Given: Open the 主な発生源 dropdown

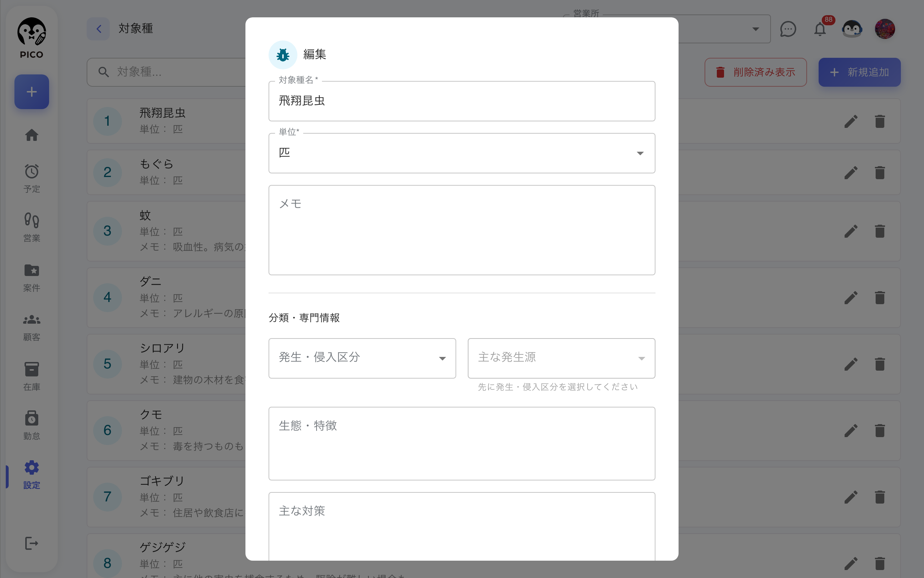Looking at the screenshot, I should pos(561,358).
